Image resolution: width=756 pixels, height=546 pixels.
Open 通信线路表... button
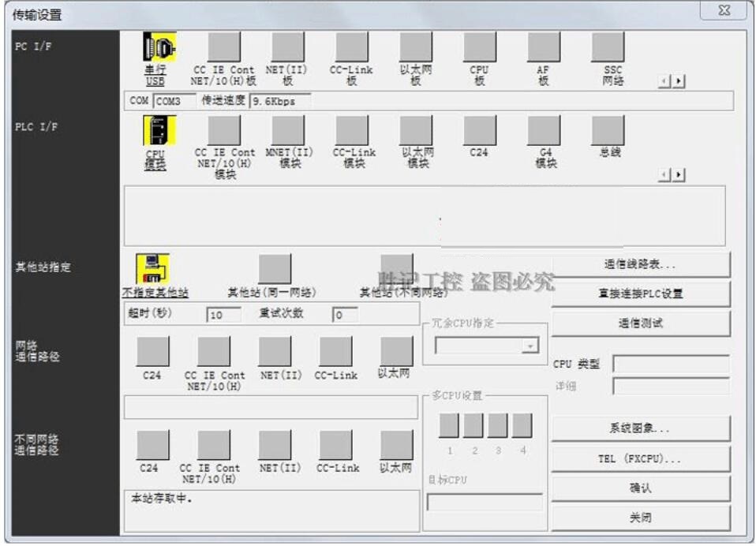tap(641, 264)
